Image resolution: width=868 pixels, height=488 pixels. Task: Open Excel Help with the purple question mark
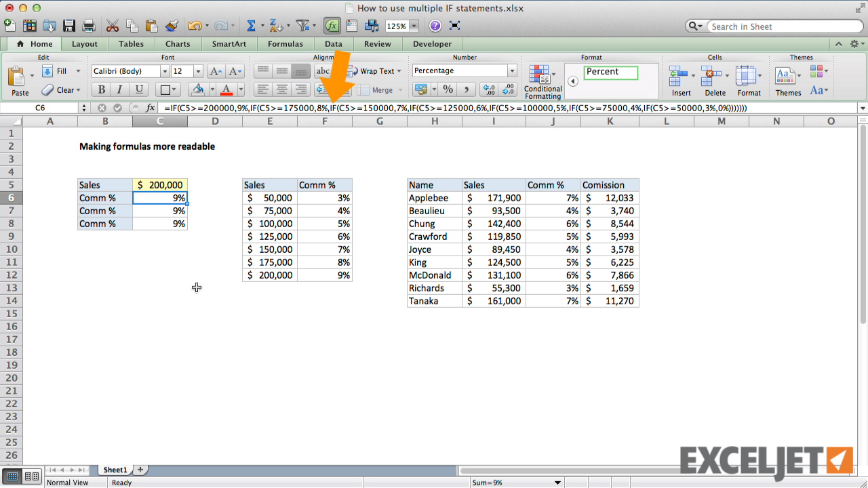coord(435,26)
